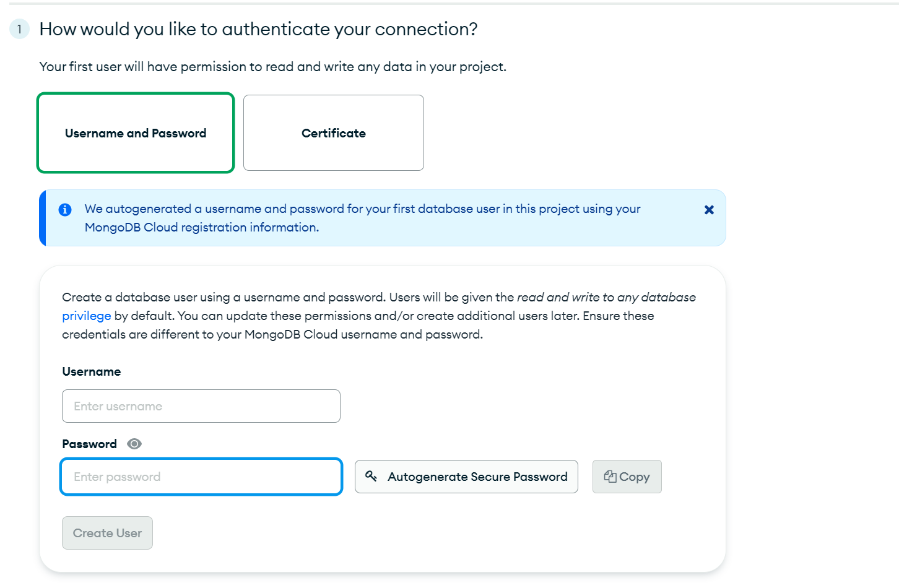Click the Username field label
The height and width of the screenshot is (588, 899).
pyautogui.click(x=92, y=371)
